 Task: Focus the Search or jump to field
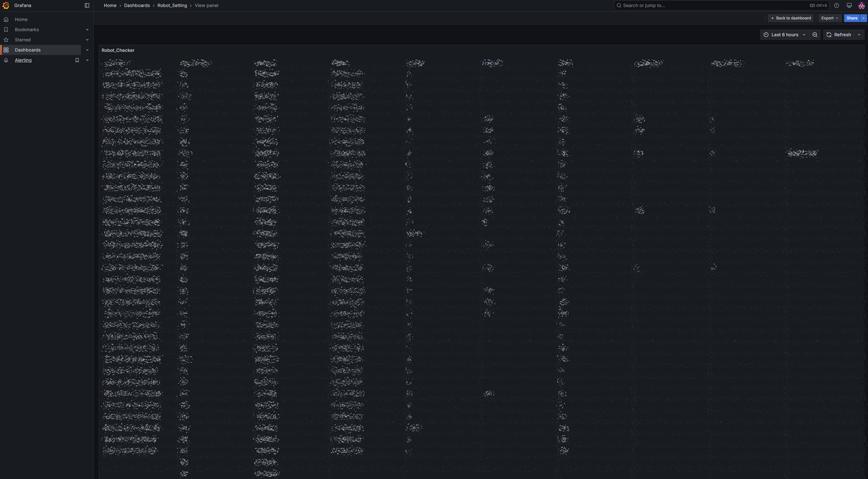tap(712, 6)
